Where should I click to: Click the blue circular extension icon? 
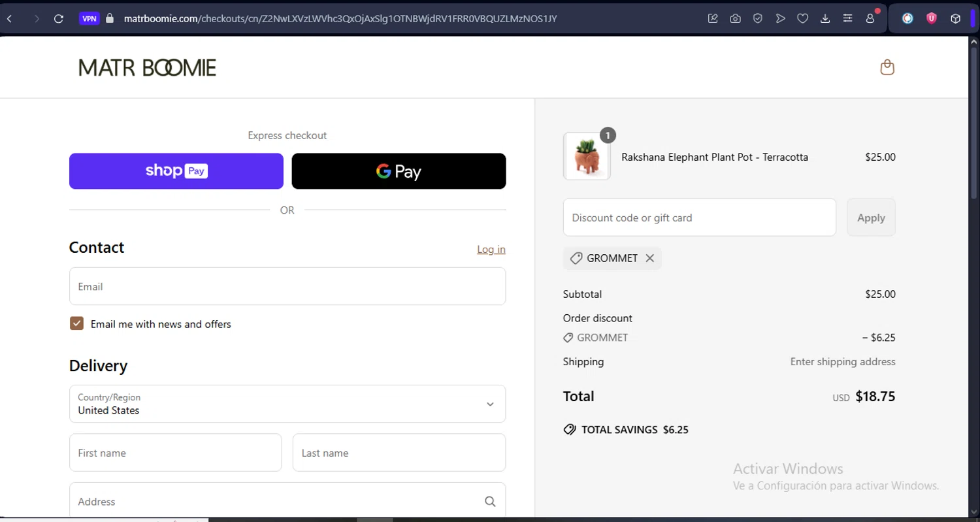907,19
